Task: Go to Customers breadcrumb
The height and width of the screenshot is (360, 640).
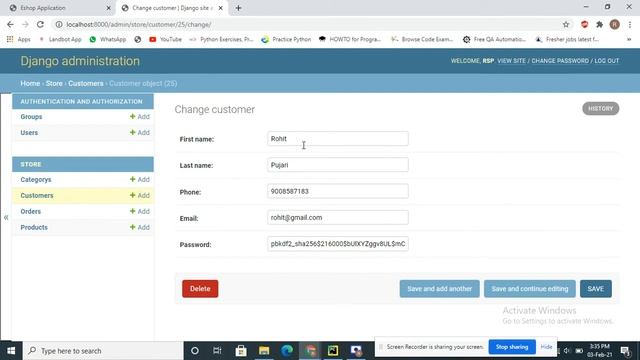Action: 86,83
